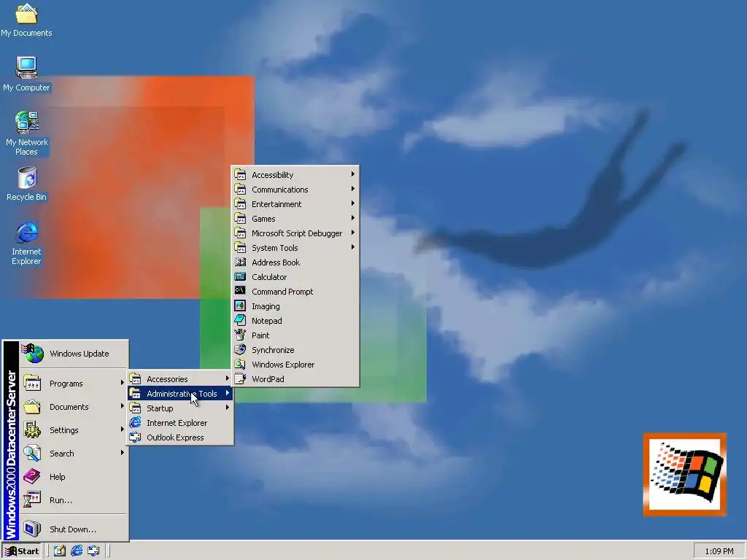Click the Address Book icon in Accessories menu
Screen dimensions: 747x560
coord(240,262)
